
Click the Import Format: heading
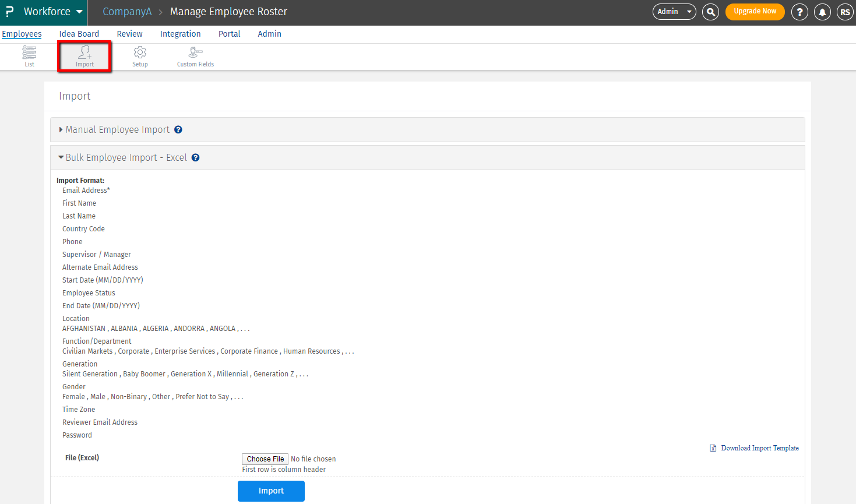[x=80, y=181]
